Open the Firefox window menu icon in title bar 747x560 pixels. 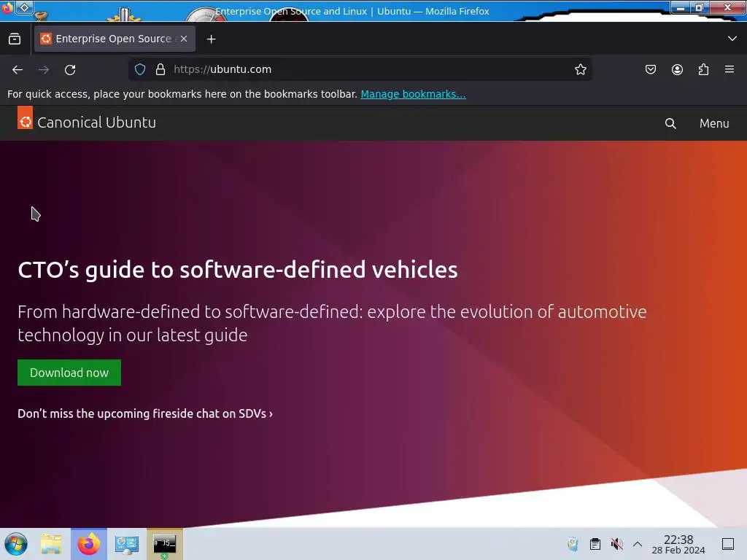[x=7, y=7]
